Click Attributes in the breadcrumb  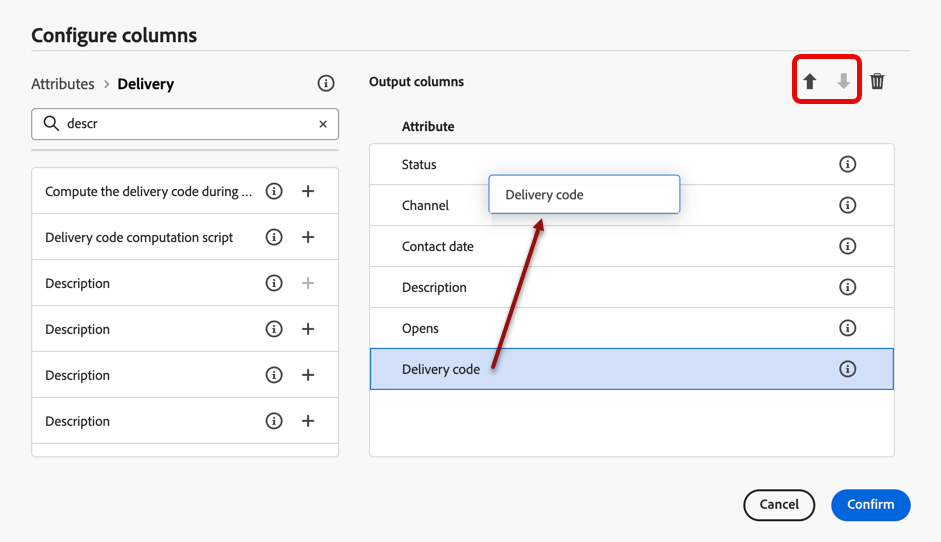pos(63,84)
